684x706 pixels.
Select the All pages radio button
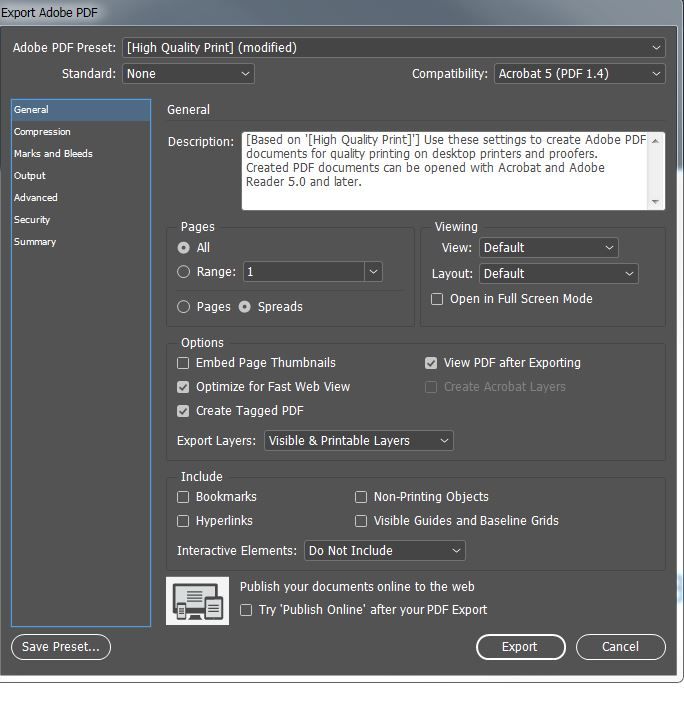click(183, 248)
